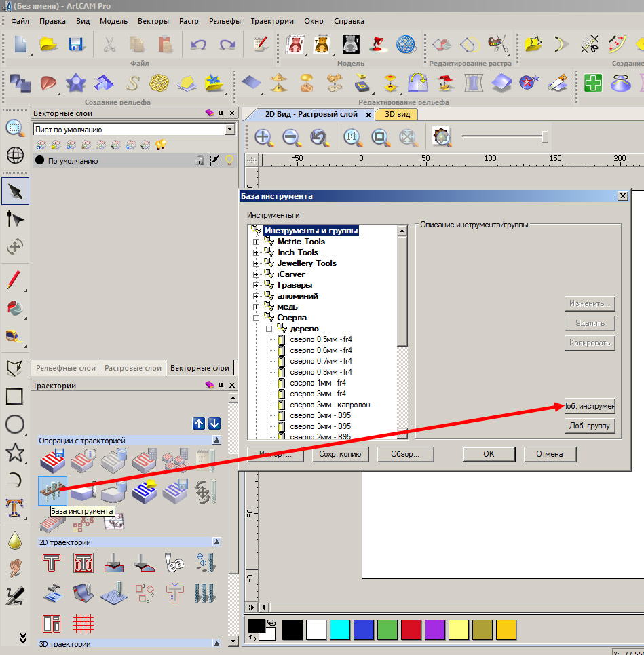
Task: Click tool tree scrollbar up arrow
Action: point(402,231)
